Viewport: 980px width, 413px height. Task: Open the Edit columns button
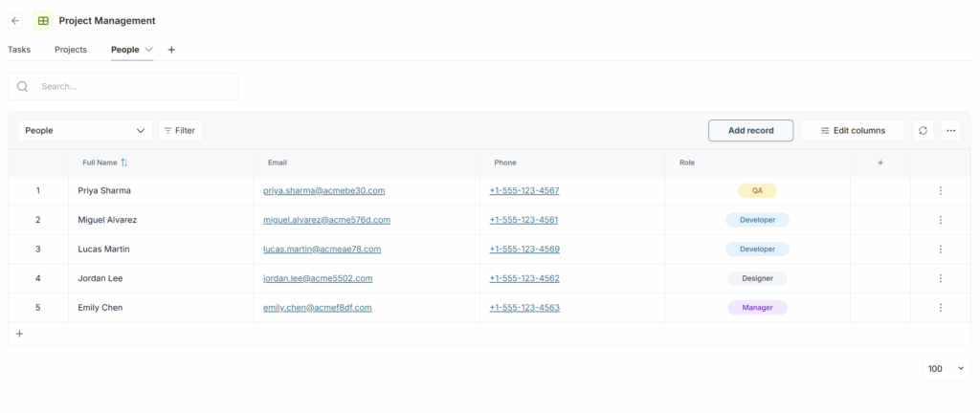(852, 130)
